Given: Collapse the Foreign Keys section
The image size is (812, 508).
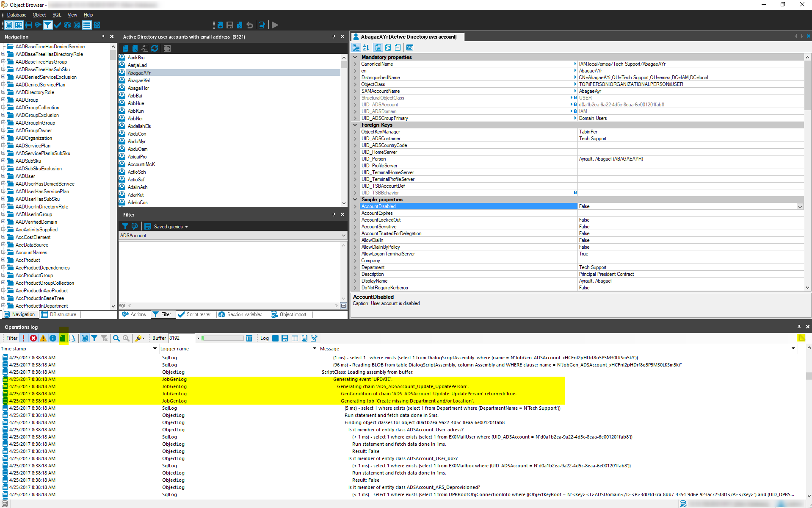Looking at the screenshot, I should pos(355,125).
